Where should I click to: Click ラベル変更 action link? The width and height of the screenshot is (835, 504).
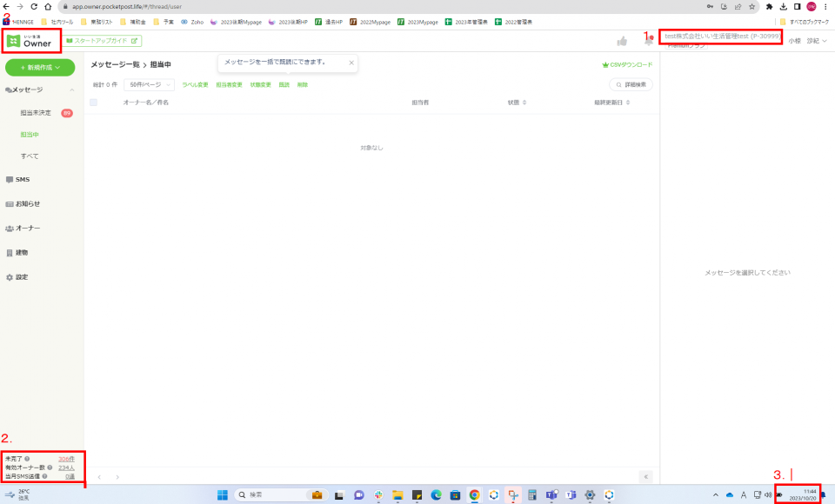click(195, 84)
